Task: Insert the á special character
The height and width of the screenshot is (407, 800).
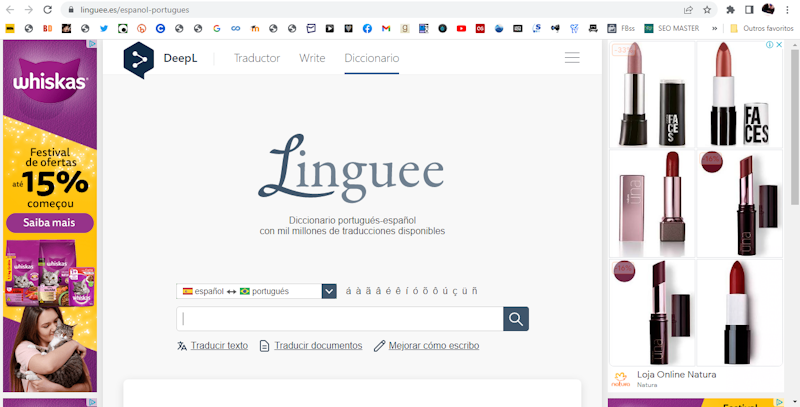Action: pyautogui.click(x=348, y=291)
